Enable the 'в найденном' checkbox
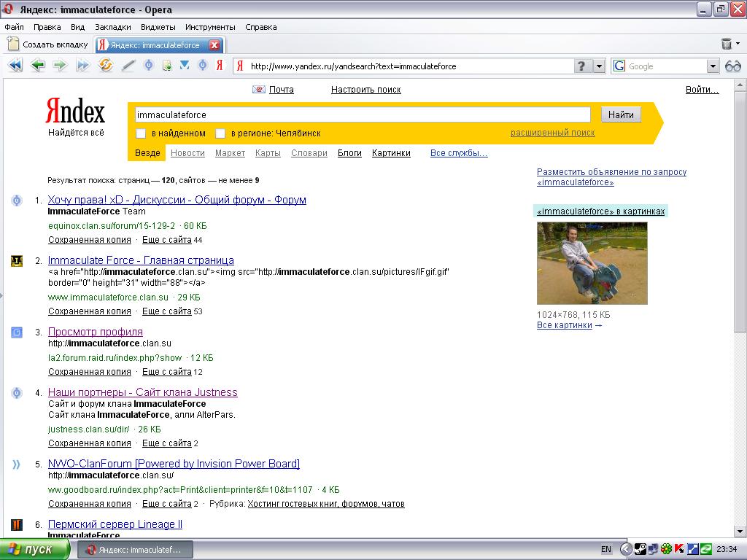The height and width of the screenshot is (560, 747). pos(142,133)
